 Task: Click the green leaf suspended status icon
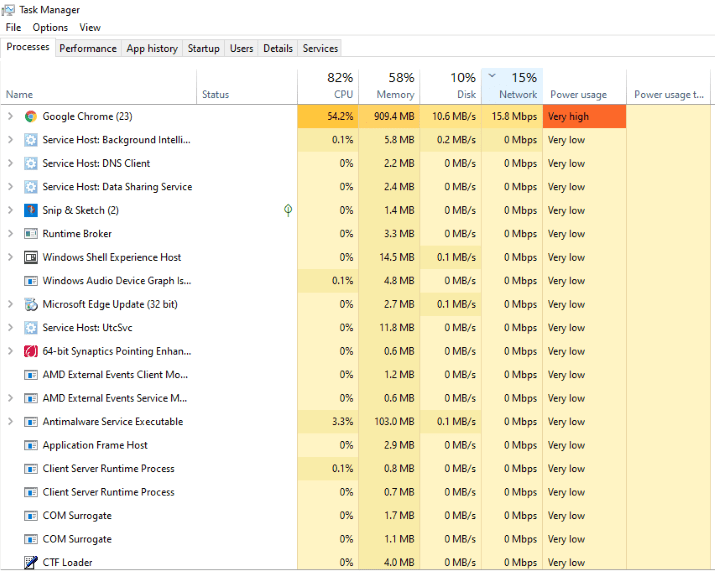pyautogui.click(x=288, y=210)
